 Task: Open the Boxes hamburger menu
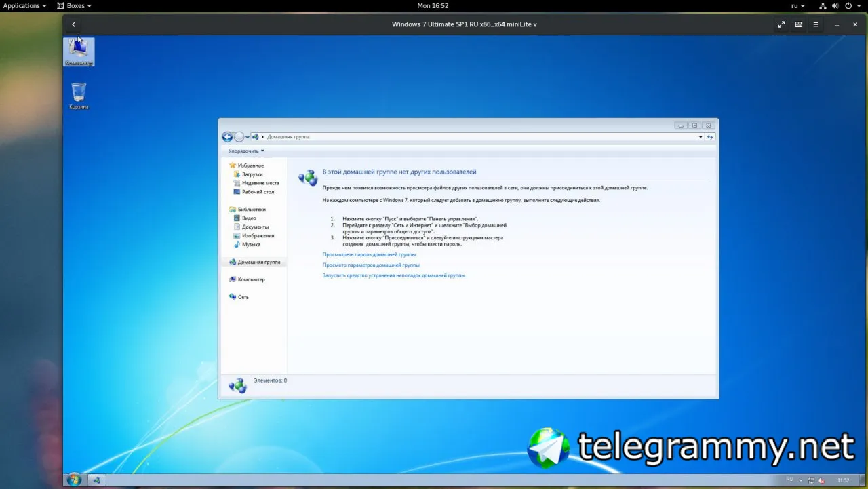point(816,24)
